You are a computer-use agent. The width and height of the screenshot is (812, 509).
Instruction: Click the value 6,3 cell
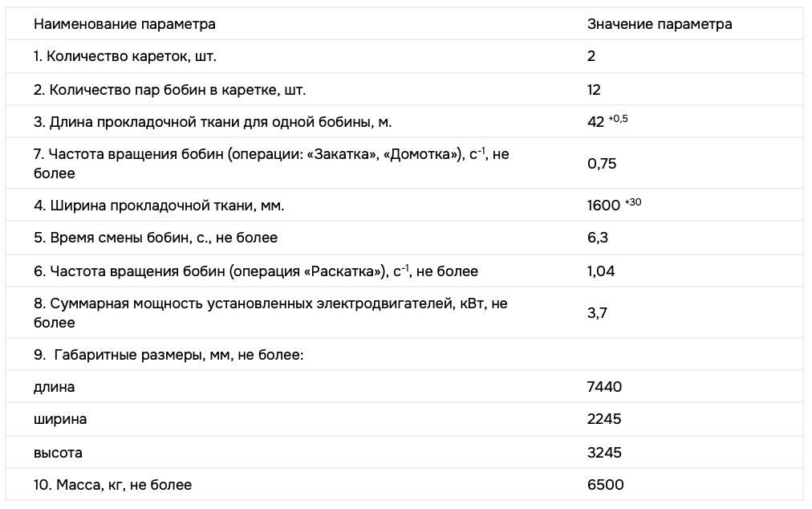tap(597, 238)
